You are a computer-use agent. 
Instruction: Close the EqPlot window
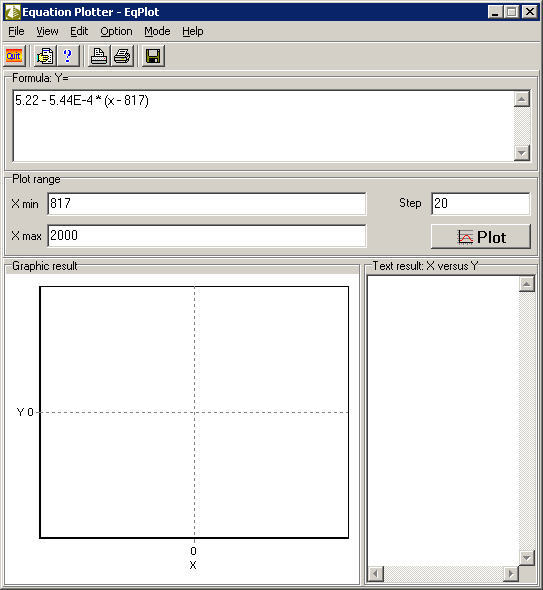[530, 12]
